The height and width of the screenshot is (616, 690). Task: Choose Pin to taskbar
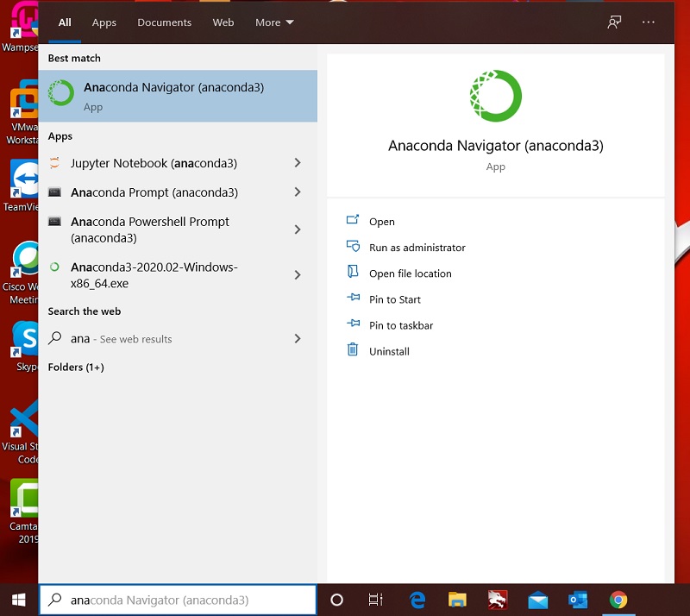pyautogui.click(x=401, y=326)
